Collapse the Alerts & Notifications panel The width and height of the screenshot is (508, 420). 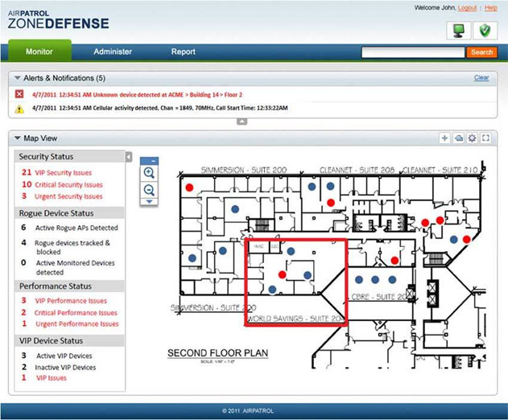pyautogui.click(x=18, y=78)
